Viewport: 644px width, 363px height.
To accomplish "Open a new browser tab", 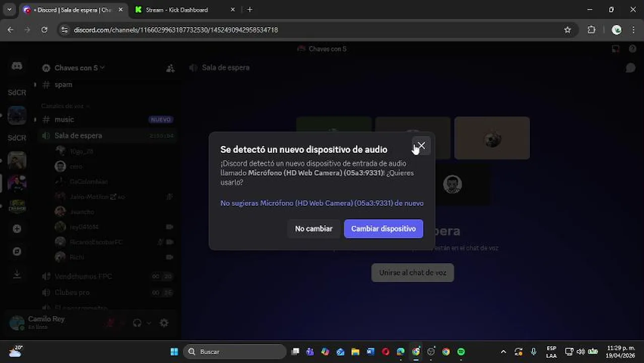I will 250,10.
